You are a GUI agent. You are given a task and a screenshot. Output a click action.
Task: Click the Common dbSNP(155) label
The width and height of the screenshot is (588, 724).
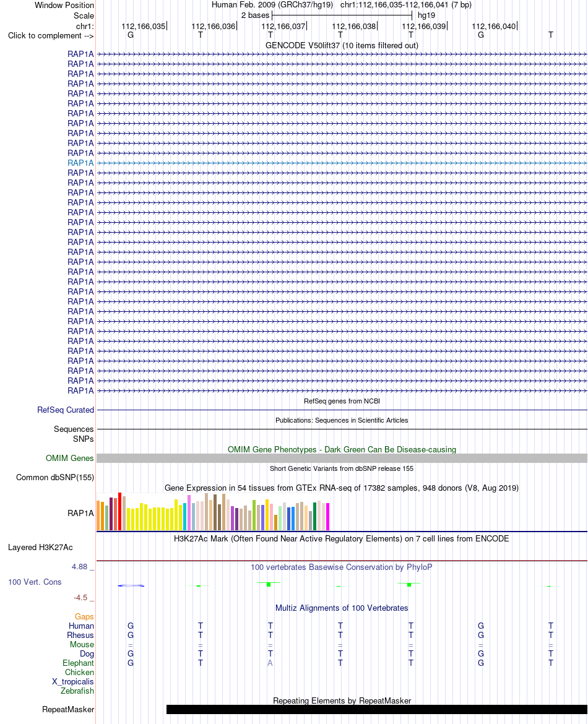(55, 478)
